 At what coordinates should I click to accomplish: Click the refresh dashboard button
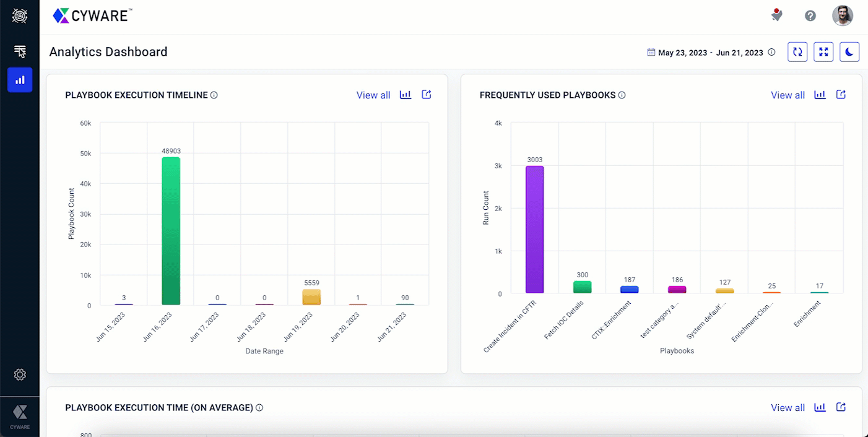(797, 53)
